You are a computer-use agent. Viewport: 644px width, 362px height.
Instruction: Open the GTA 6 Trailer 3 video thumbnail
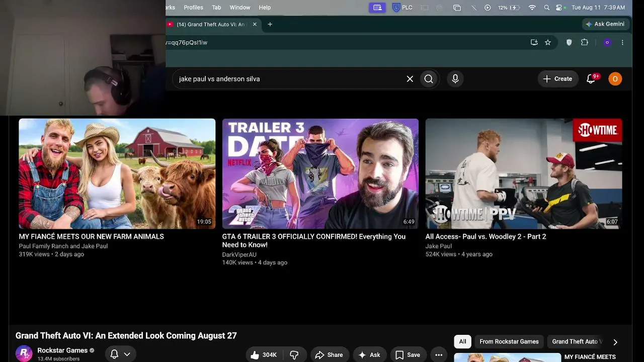[320, 174]
